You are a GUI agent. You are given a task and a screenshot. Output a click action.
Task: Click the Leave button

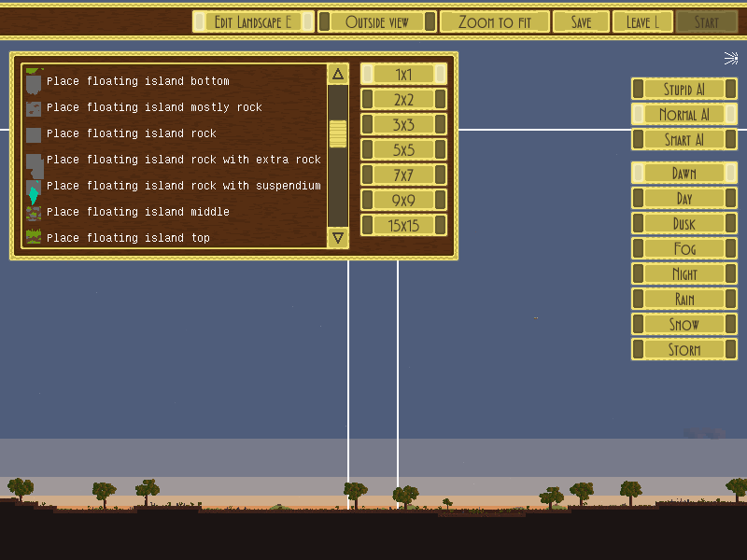coord(642,21)
